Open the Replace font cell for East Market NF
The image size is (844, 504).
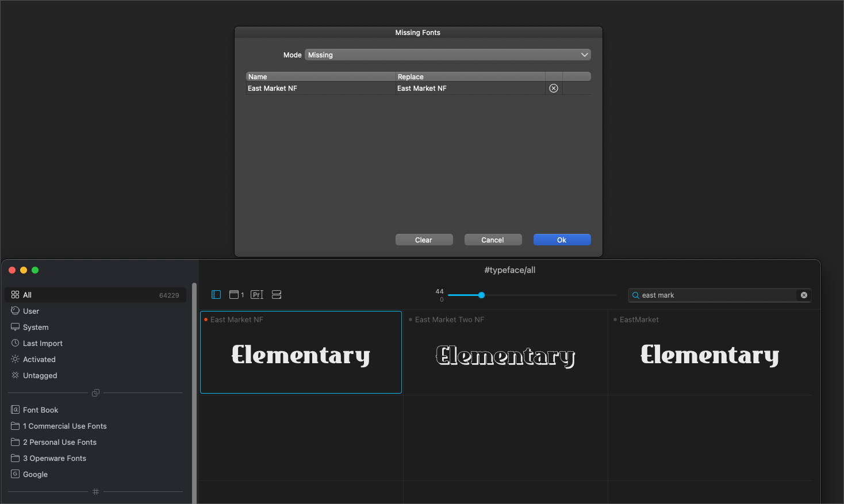(x=469, y=89)
